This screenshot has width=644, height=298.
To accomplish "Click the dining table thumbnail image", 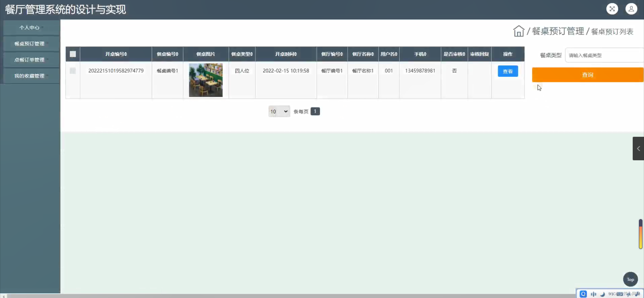I will (x=205, y=80).
